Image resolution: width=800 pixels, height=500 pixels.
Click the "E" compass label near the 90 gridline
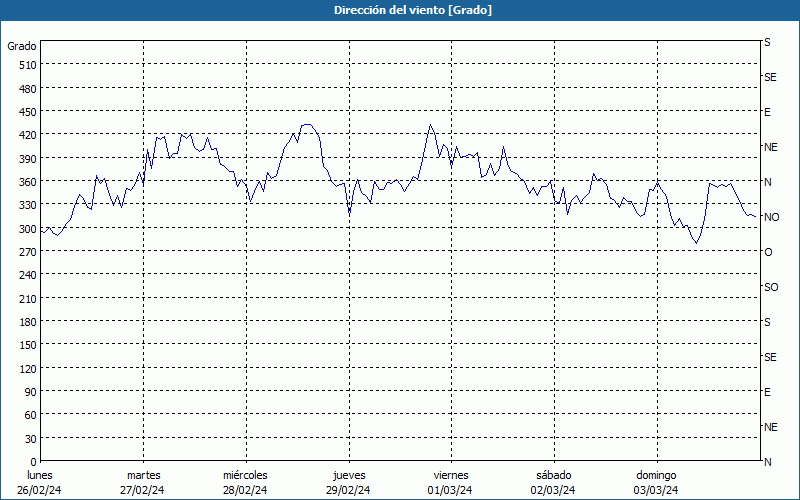coord(767,392)
